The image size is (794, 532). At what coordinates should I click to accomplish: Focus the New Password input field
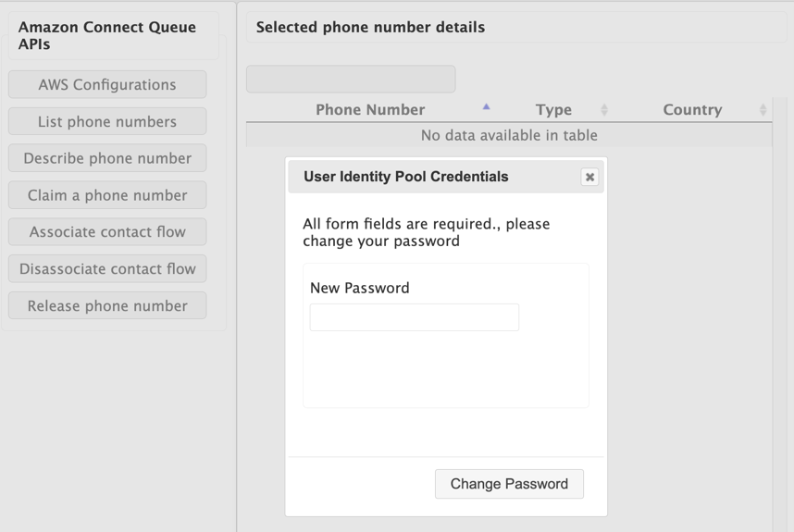414,317
